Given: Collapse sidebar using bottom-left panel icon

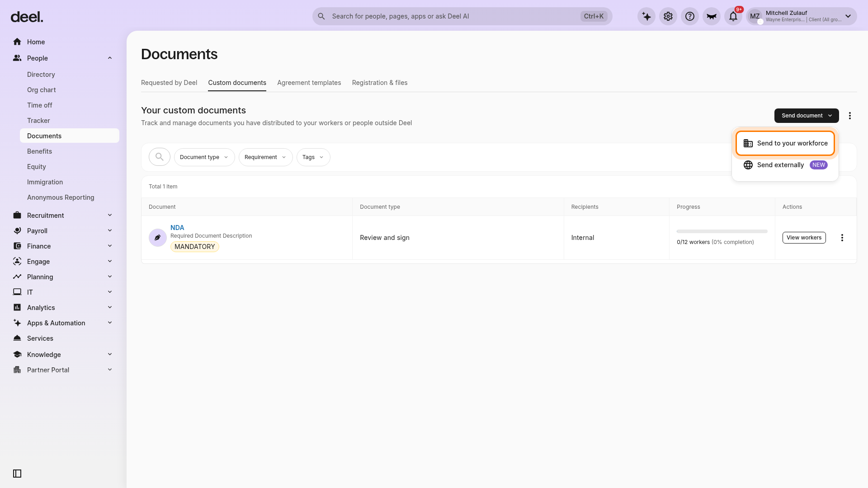Looking at the screenshot, I should pos(17,474).
